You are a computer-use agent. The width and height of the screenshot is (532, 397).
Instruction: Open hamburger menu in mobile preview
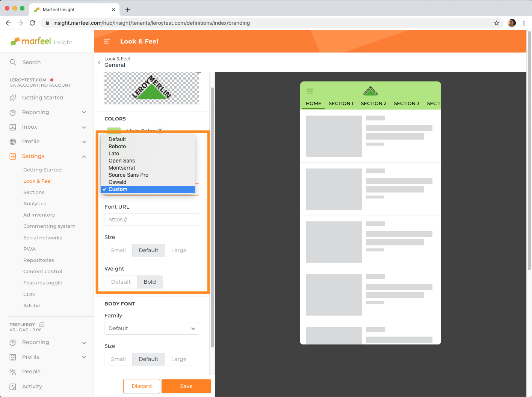[x=310, y=91]
